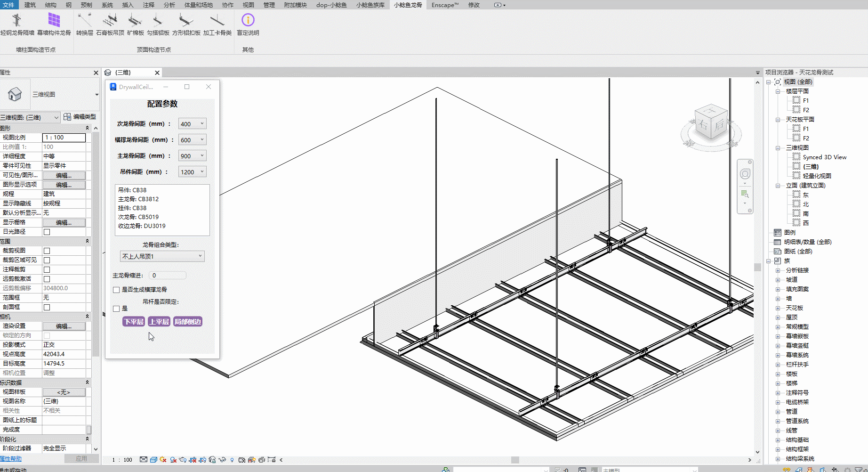The height and width of the screenshot is (472, 868).
Task: Open the 小鲶鱼族库 ribbon tab
Action: (x=370, y=5)
